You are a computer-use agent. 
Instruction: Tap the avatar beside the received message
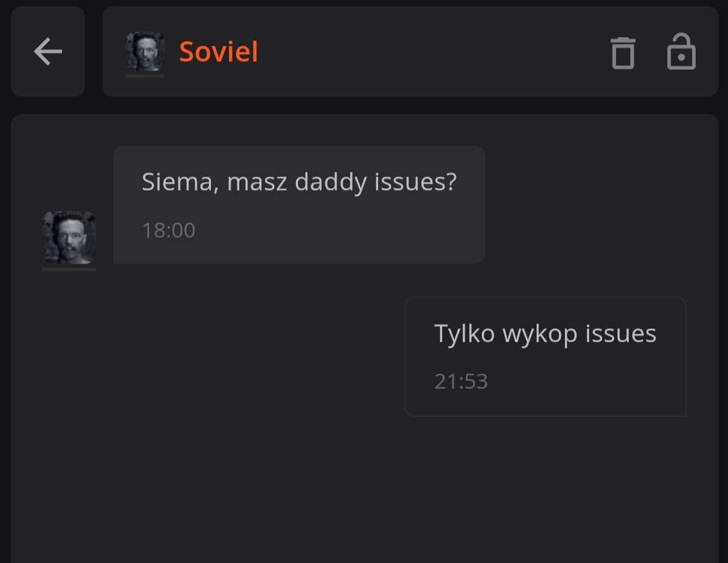(69, 237)
